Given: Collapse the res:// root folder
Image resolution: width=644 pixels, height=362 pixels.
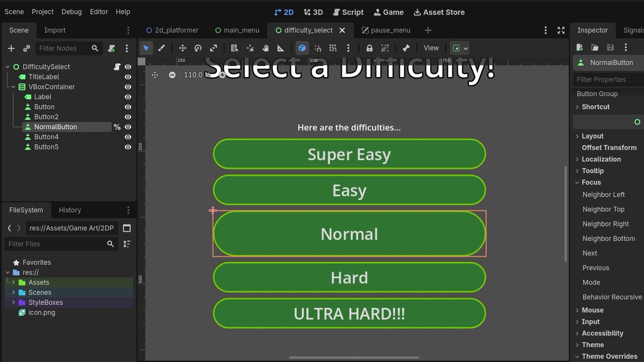Looking at the screenshot, I should click(8, 273).
